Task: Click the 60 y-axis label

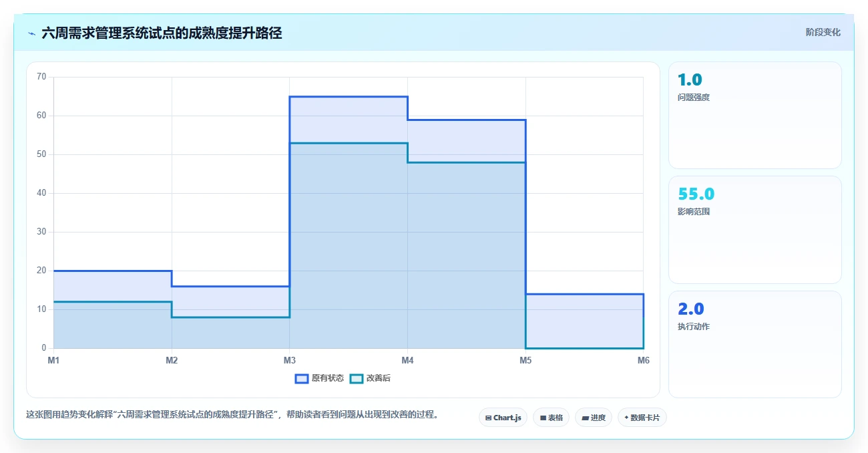Action: coord(41,116)
